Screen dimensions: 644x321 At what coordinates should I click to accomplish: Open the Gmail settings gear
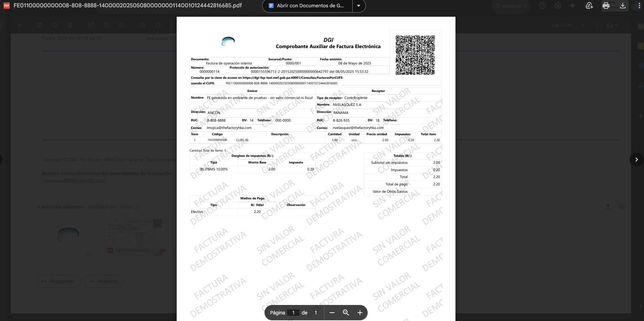[x=558, y=6]
